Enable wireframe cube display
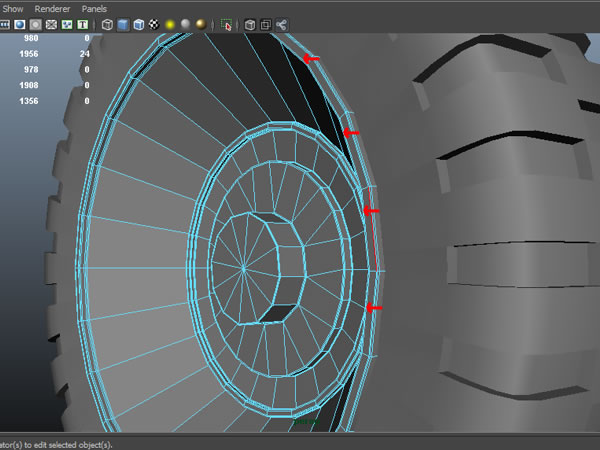600x450 pixels. 108,25
